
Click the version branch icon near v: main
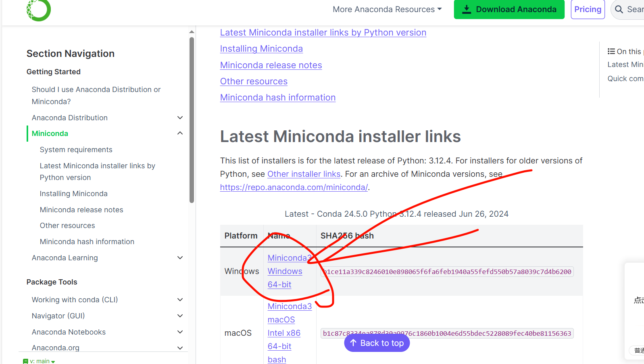point(25,361)
